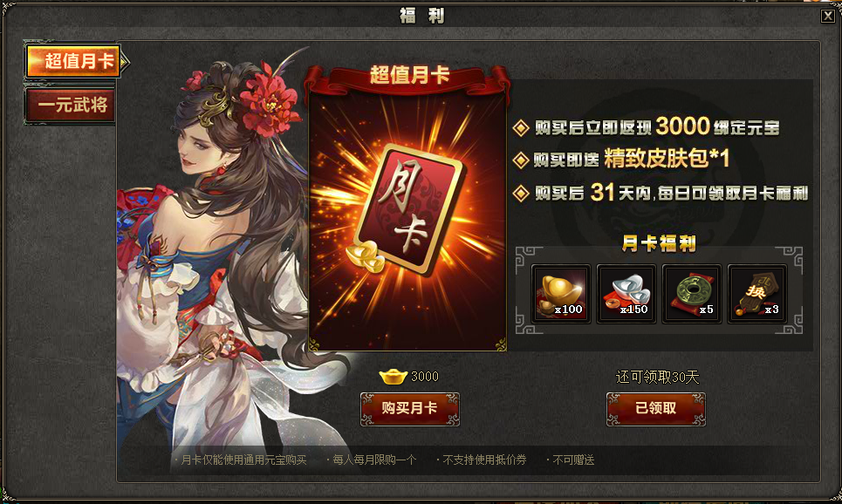
Task: Click the 已领取 button
Action: pyautogui.click(x=655, y=409)
